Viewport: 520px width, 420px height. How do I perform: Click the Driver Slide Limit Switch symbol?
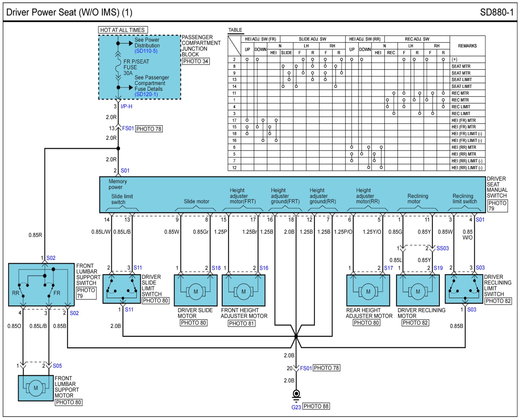(x=122, y=289)
